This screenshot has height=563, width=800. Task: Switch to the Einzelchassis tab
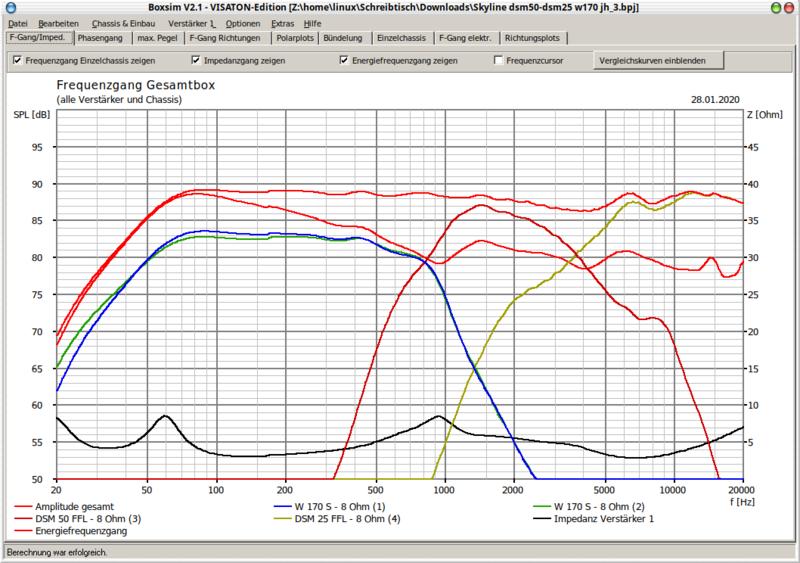pos(402,38)
